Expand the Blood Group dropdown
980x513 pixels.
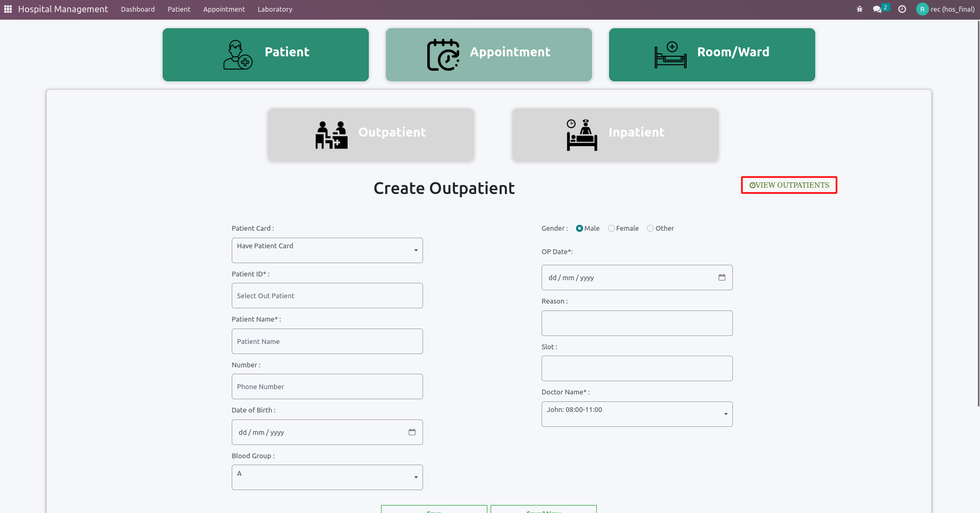[327, 477]
